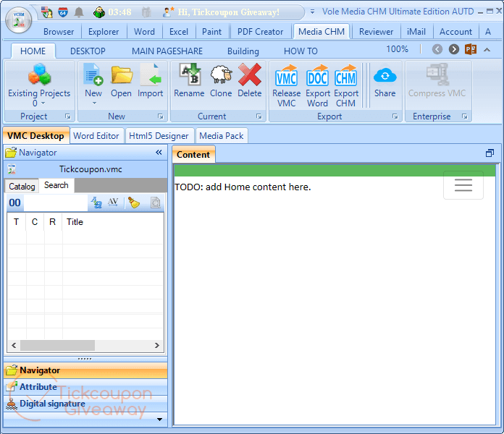504x434 pixels.
Task: Open PDF Creator module tab
Action: (261, 32)
